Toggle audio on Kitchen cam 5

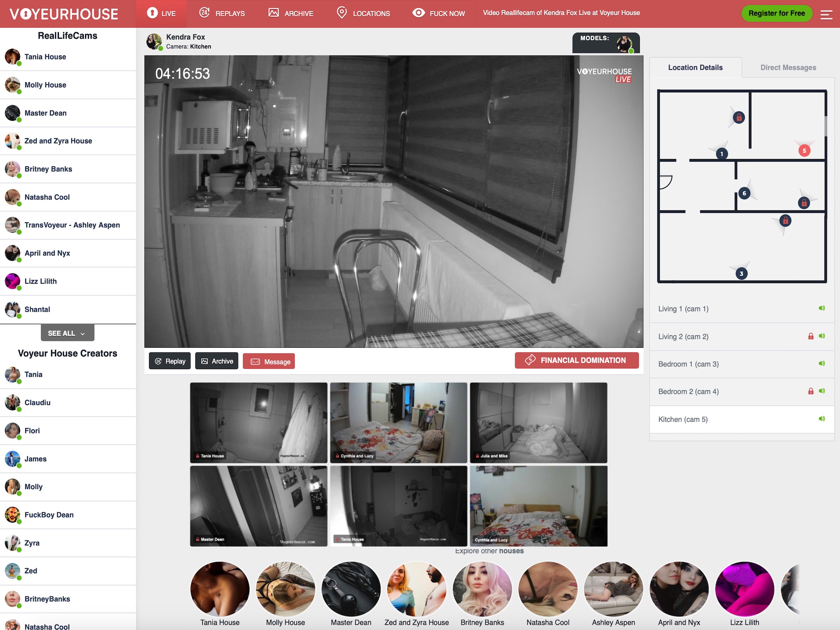click(x=822, y=419)
